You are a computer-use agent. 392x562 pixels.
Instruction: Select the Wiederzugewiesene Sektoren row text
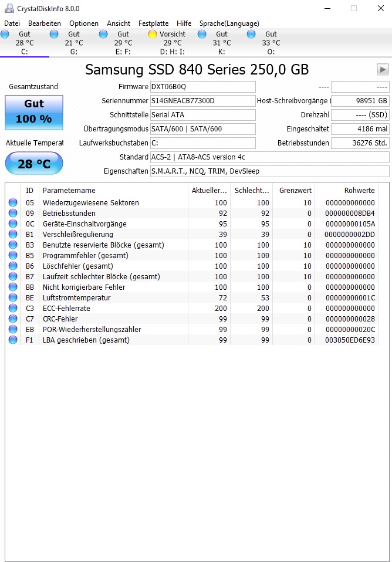(91, 202)
